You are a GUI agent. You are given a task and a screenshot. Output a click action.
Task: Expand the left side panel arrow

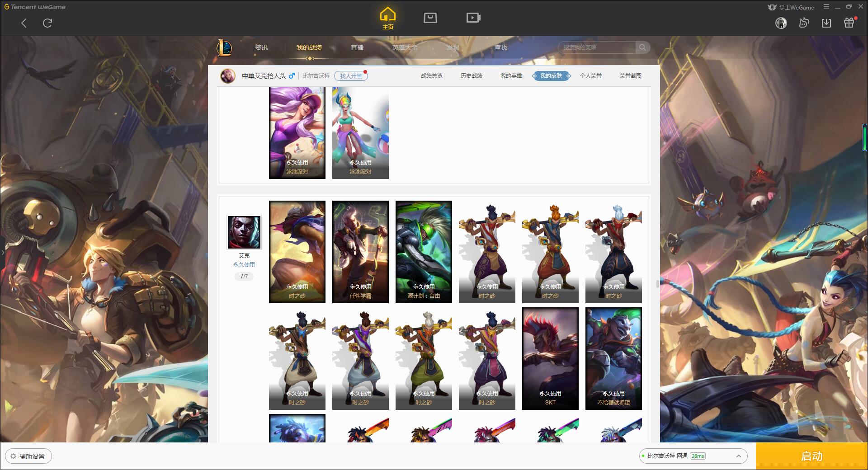point(2,252)
